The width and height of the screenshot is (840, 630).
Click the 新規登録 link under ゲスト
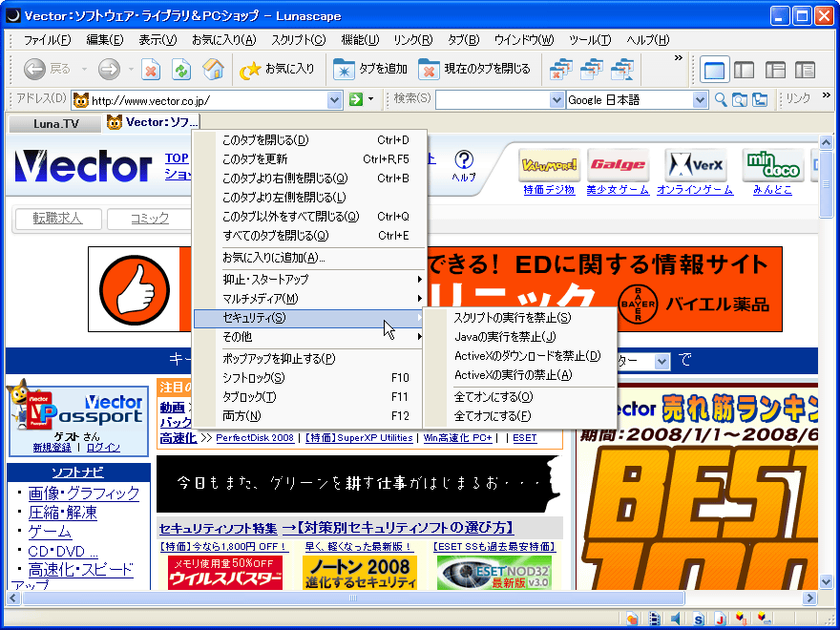(52, 448)
